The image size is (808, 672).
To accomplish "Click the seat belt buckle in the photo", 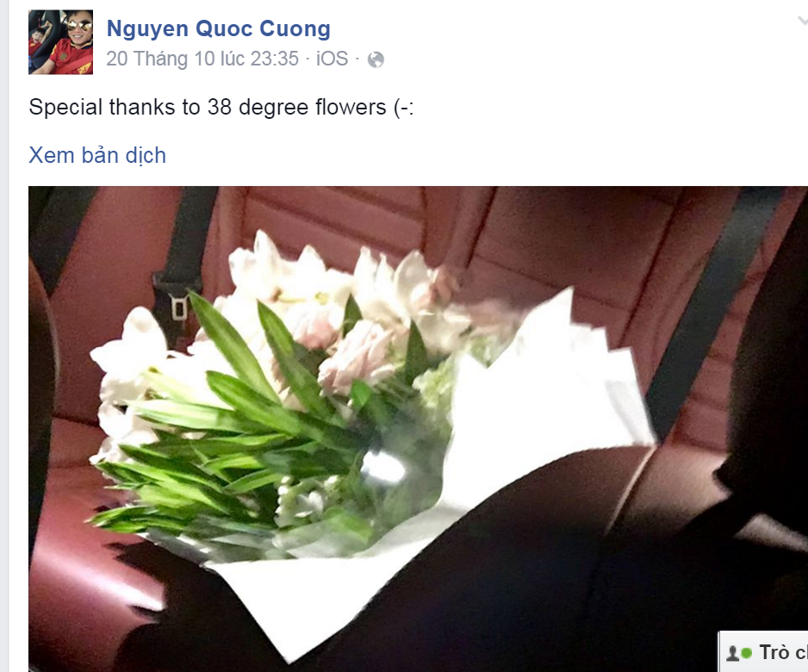I will click(178, 308).
